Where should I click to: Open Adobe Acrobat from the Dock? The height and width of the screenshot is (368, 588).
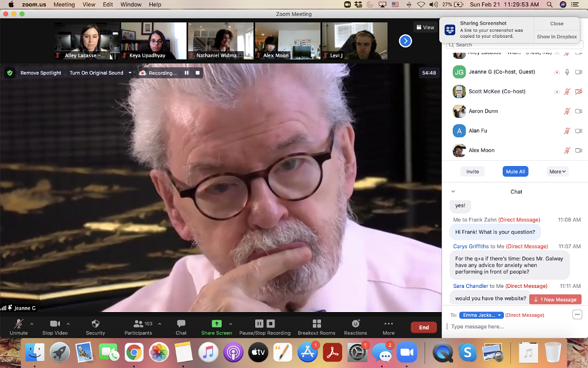[x=332, y=353]
